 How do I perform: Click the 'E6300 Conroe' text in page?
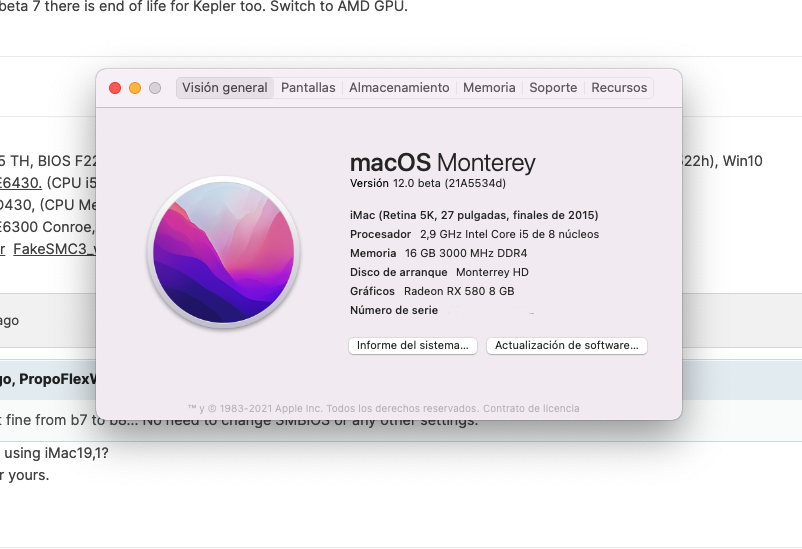47,227
